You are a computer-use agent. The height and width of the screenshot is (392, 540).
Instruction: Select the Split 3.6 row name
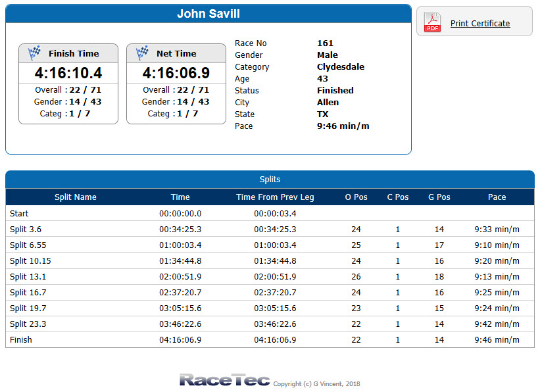coord(25,230)
